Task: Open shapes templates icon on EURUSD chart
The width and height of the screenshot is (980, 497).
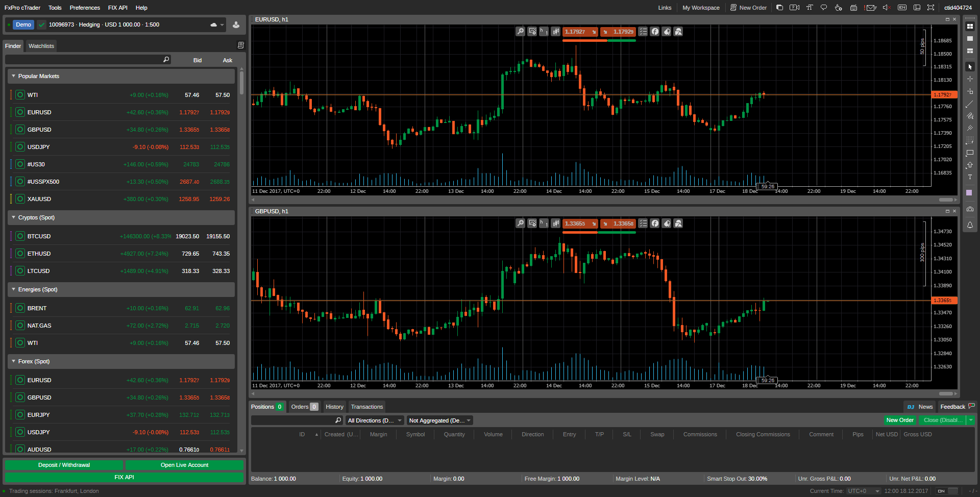Action: coord(678,32)
